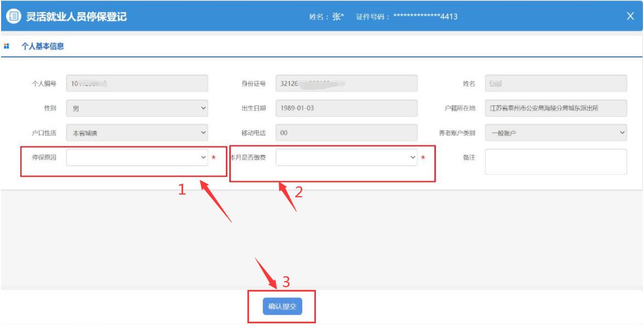This screenshot has height=325, width=644.
Task: Focus the 出生日期 field showing 1989-01-03
Action: 346,109
